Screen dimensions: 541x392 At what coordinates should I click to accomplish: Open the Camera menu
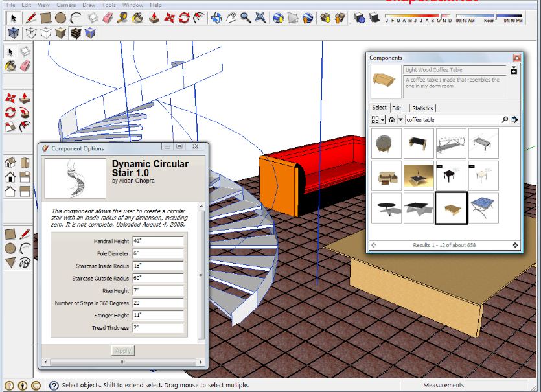[67, 5]
